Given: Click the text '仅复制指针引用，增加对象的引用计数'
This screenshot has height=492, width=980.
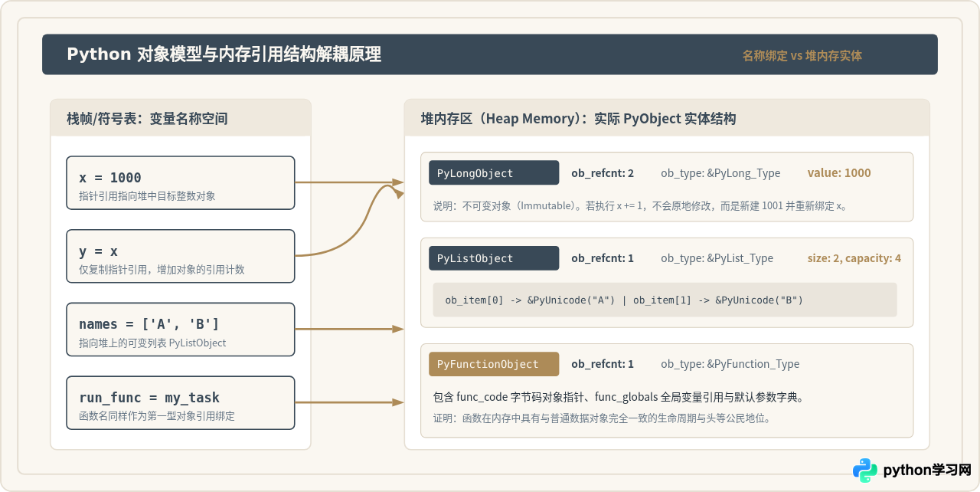Looking at the screenshot, I should (162, 270).
